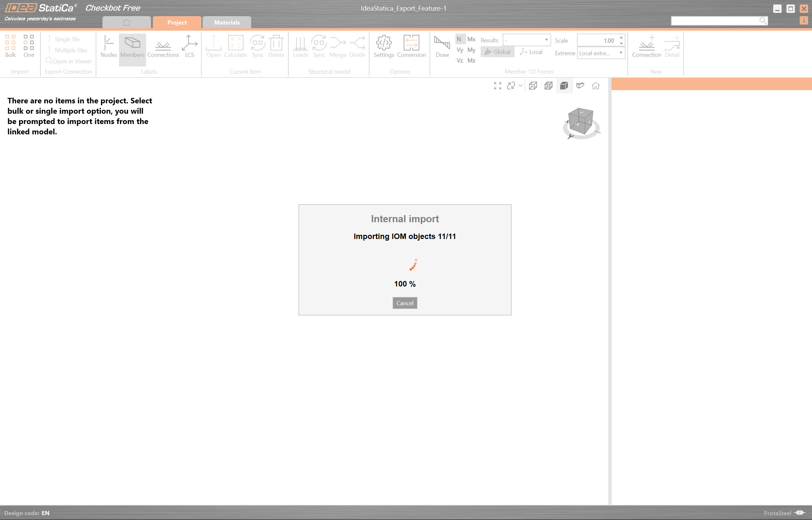This screenshot has height=520, width=812.
Task: Open the Project tab
Action: point(177,22)
